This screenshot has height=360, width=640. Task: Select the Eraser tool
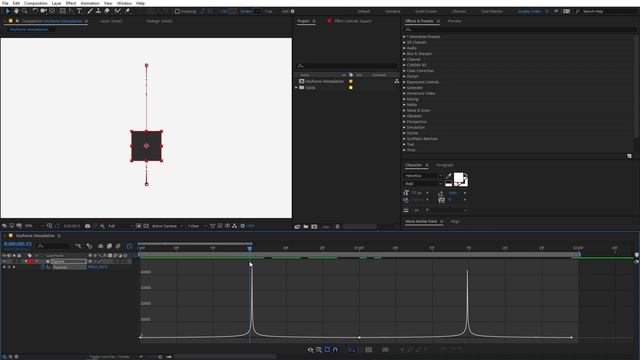107,11
